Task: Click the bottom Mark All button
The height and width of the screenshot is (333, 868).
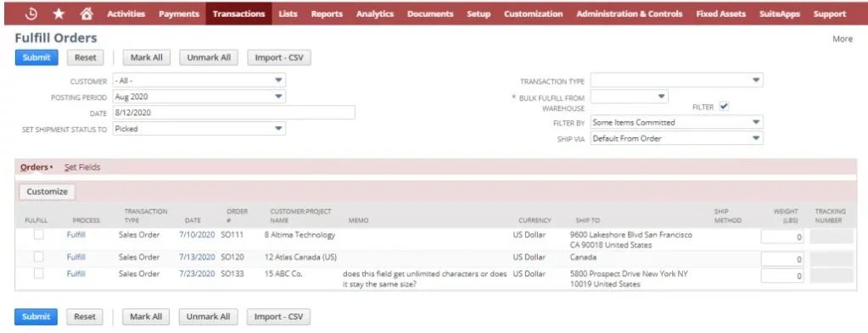Action: tap(146, 317)
